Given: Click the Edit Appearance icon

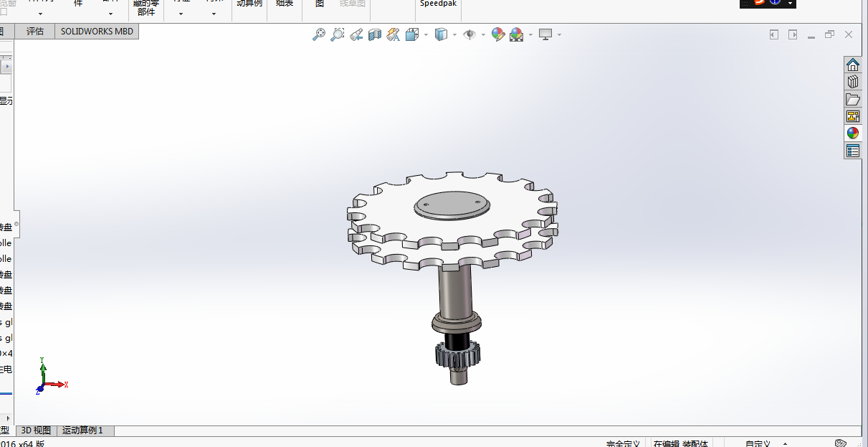Looking at the screenshot, I should [x=498, y=34].
